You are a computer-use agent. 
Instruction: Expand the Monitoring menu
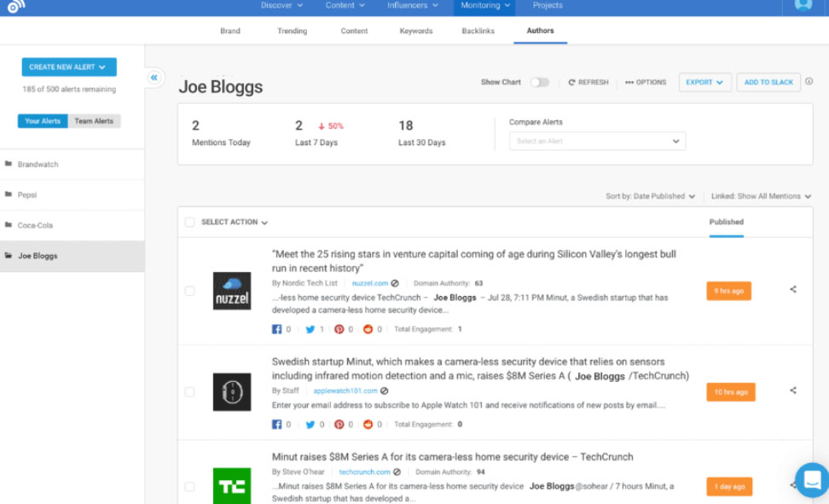click(484, 5)
